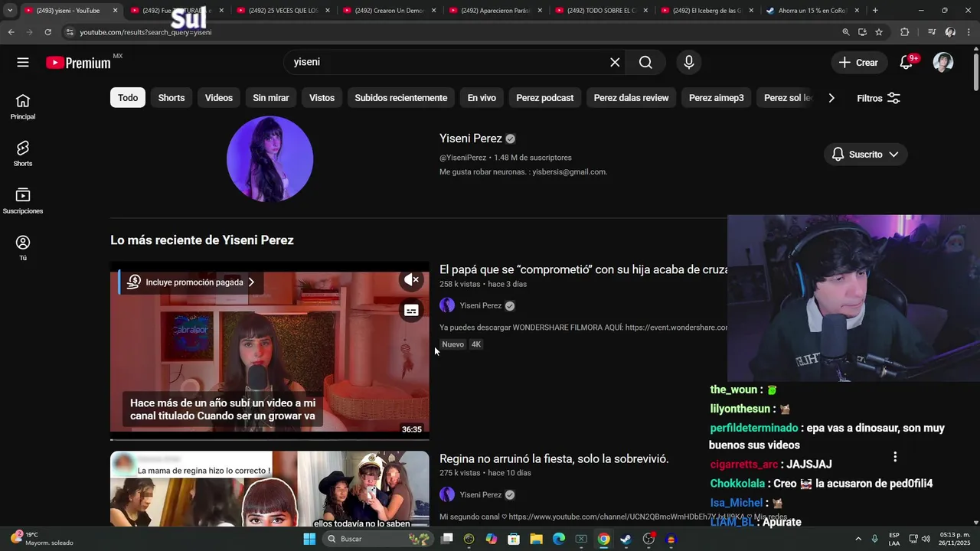Open Steam from the taskbar
The image size is (980, 551).
tap(626, 539)
